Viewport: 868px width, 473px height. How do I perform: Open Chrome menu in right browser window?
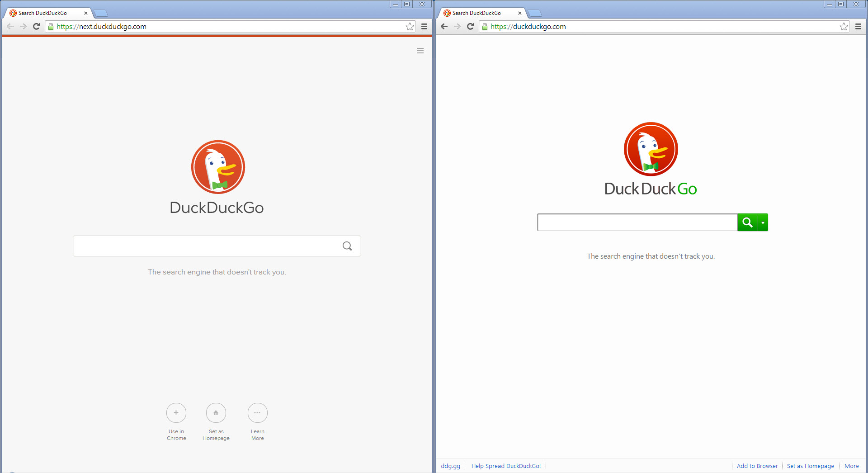(x=858, y=27)
